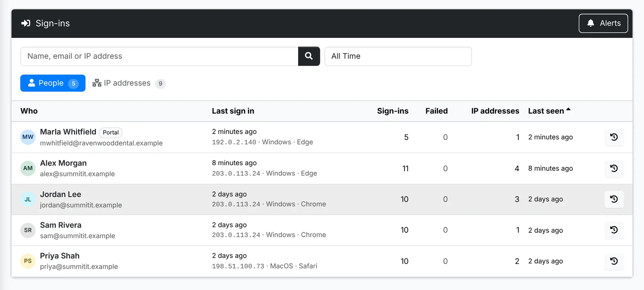Open the All Time range dropdown
This screenshot has height=290, width=644.
[x=398, y=56]
